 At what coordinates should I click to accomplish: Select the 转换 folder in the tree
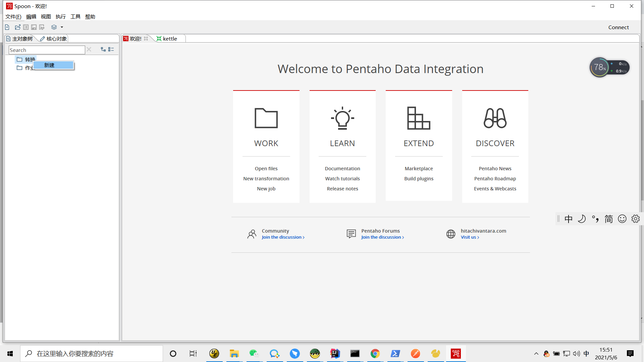coord(26,59)
